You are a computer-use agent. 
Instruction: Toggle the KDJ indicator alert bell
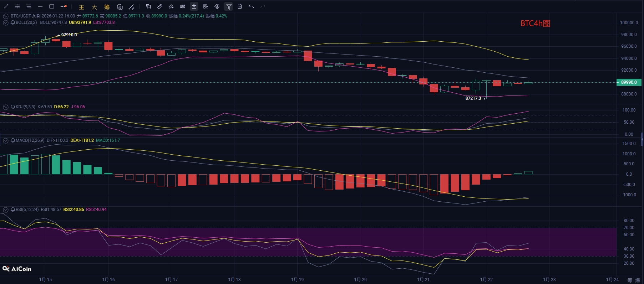click(13, 107)
